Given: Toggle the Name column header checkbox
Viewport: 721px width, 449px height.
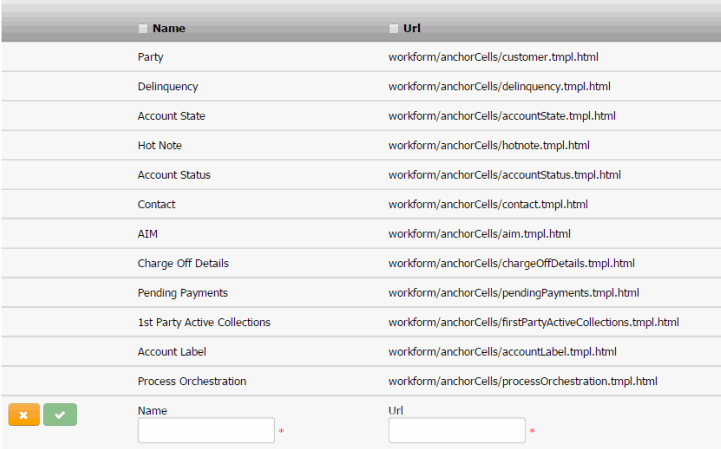Looking at the screenshot, I should [x=143, y=28].
